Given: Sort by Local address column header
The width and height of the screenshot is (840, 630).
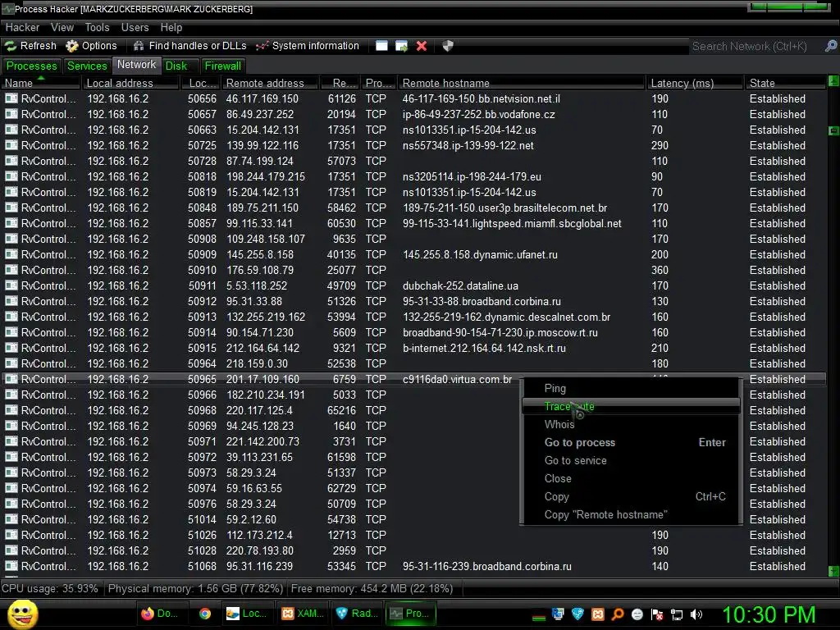Looking at the screenshot, I should point(130,83).
